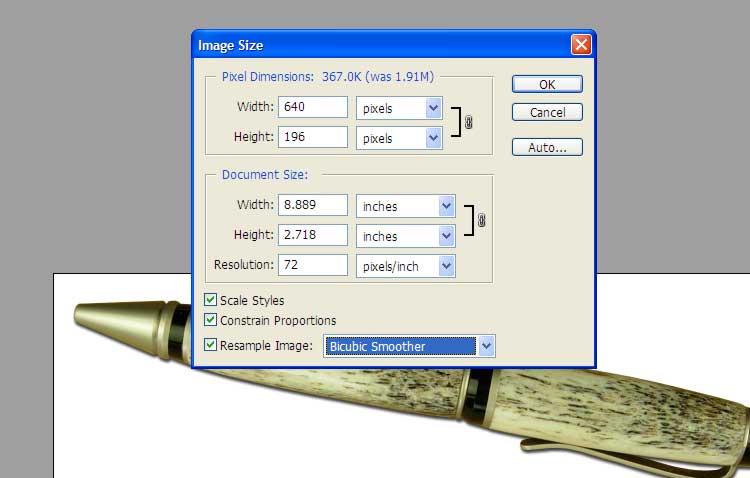Toggle the Scale Styles checkbox
The image size is (750, 478).
click(x=210, y=300)
